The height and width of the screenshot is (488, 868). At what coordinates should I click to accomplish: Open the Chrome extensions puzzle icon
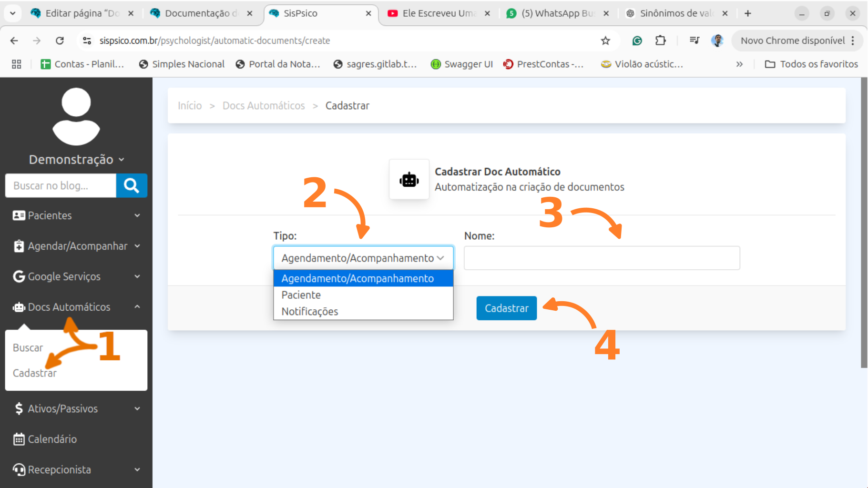pos(660,41)
